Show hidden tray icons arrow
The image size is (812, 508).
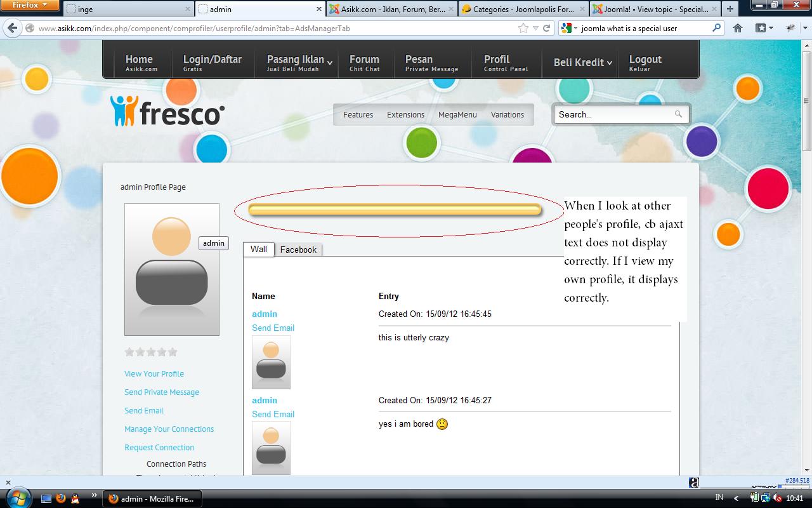point(736,498)
